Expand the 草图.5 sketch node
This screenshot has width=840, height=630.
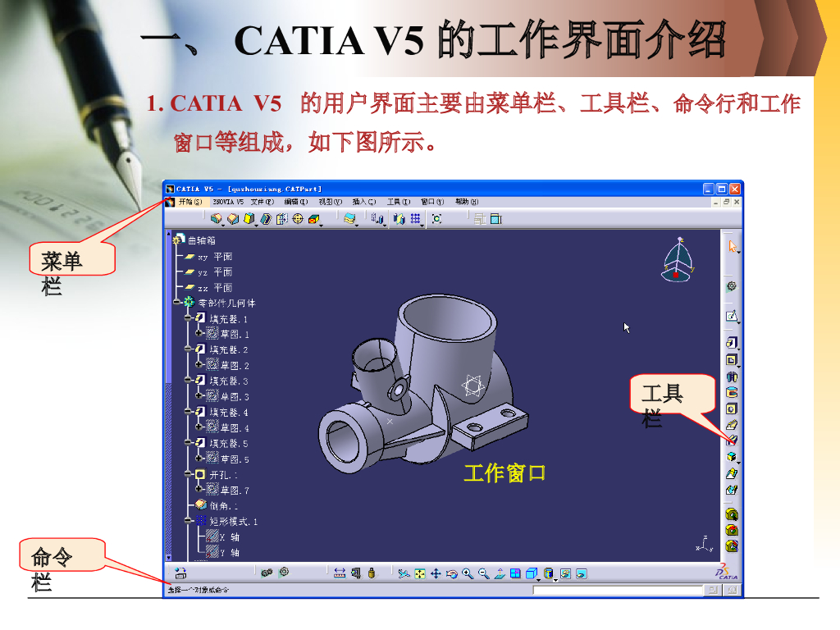(x=199, y=459)
